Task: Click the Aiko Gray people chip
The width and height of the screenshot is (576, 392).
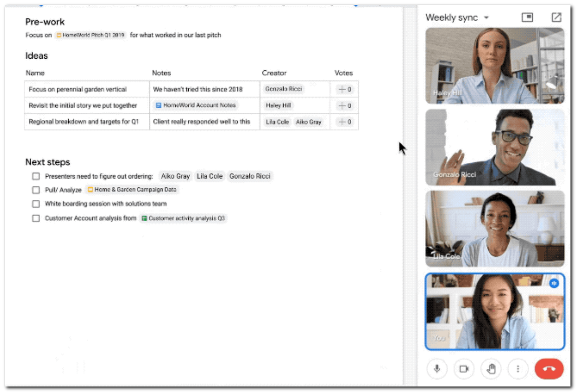Action: click(309, 122)
